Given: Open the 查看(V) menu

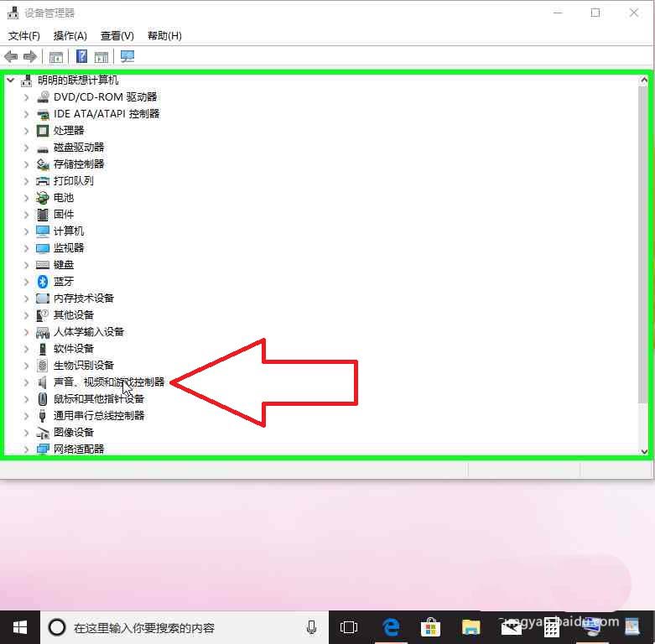Looking at the screenshot, I should coord(117,36).
